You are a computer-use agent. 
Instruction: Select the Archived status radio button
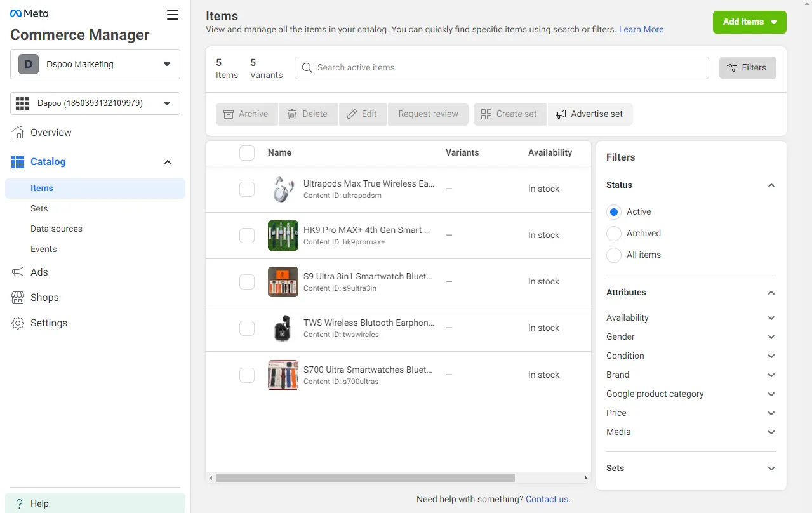613,233
